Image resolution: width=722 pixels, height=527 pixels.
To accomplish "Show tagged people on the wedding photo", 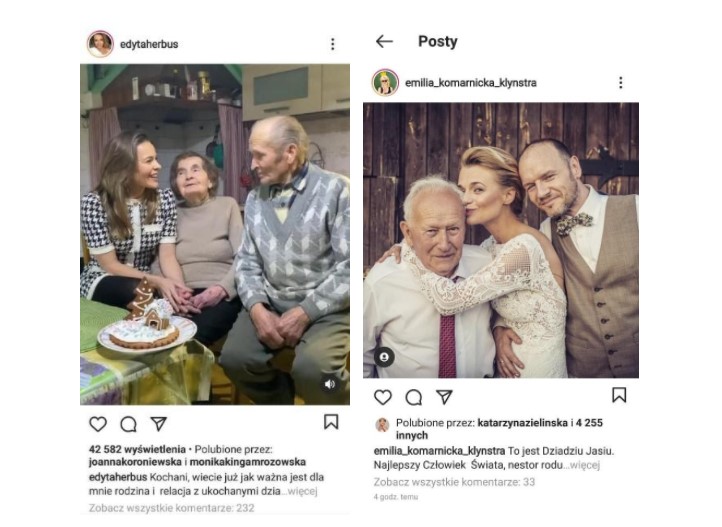I will pos(385,357).
